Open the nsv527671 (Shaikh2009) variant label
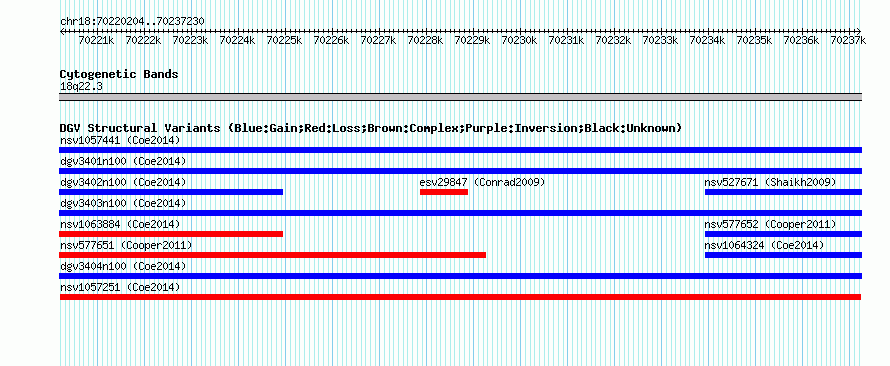 point(770,182)
